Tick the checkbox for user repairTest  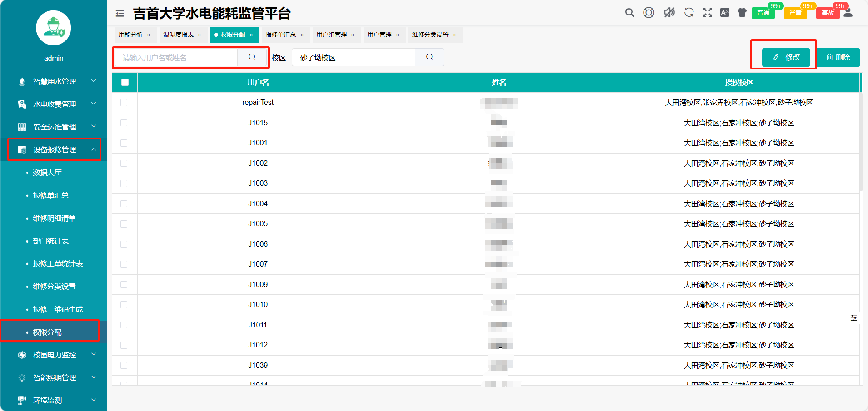coord(124,103)
